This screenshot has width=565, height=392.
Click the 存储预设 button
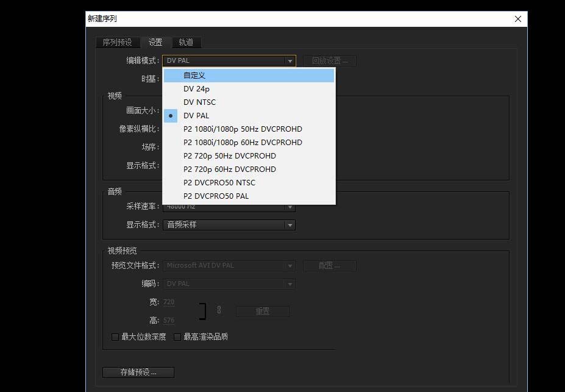pos(138,372)
